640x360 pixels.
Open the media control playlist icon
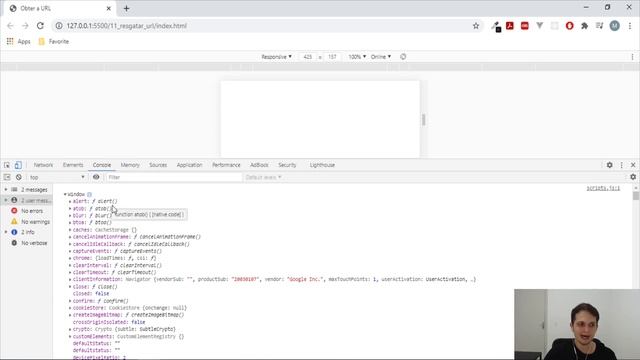pos(599,26)
